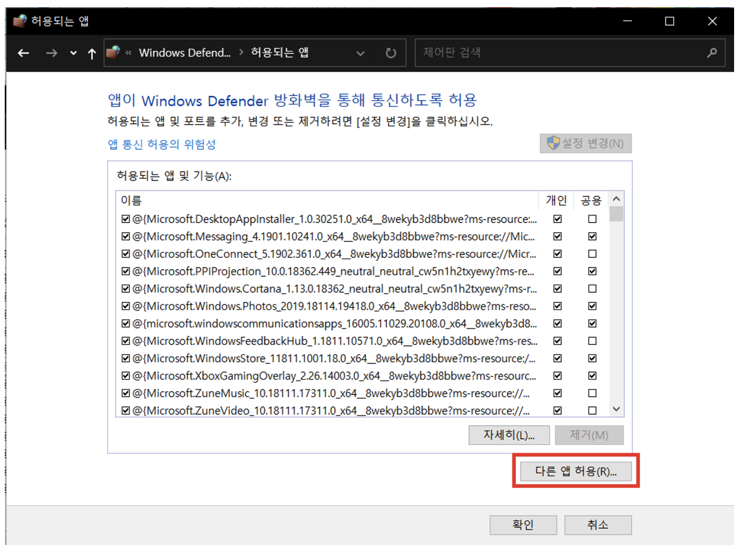Enable 공용 for Microsoft.Windows.Cortana
This screenshot has width=746, height=560.
(592, 289)
